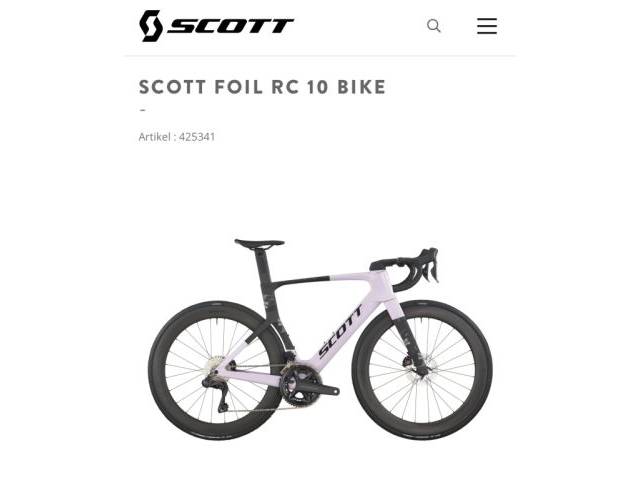Click the bike's saddle in product image
Screen dimensions: 640x480
(259, 244)
